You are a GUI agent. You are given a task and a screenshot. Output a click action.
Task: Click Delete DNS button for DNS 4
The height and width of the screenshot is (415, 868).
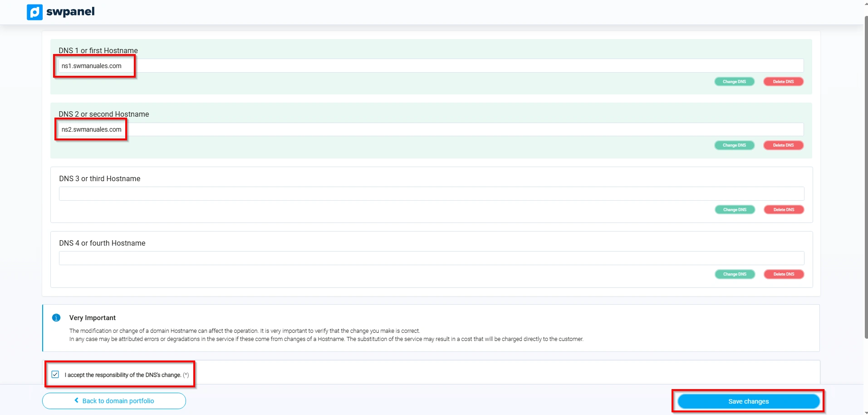[x=784, y=274]
